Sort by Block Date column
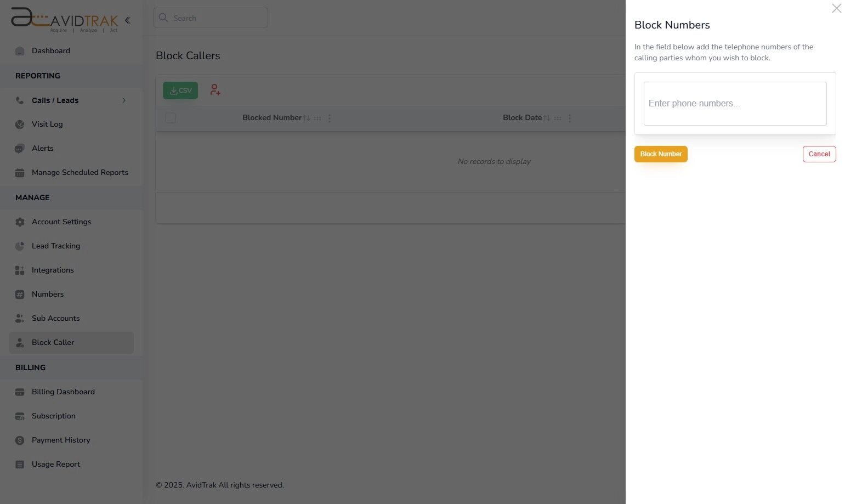Viewport: 845px width, 504px height. (x=547, y=118)
